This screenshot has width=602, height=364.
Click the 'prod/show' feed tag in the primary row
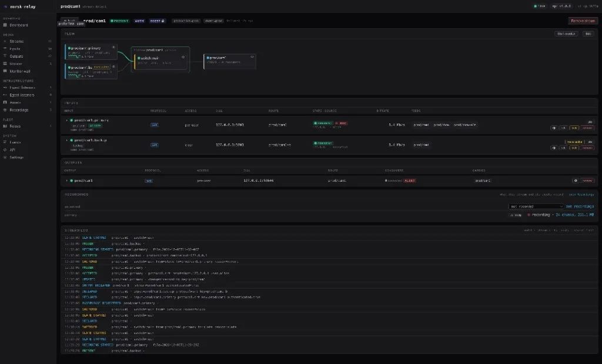click(x=442, y=125)
